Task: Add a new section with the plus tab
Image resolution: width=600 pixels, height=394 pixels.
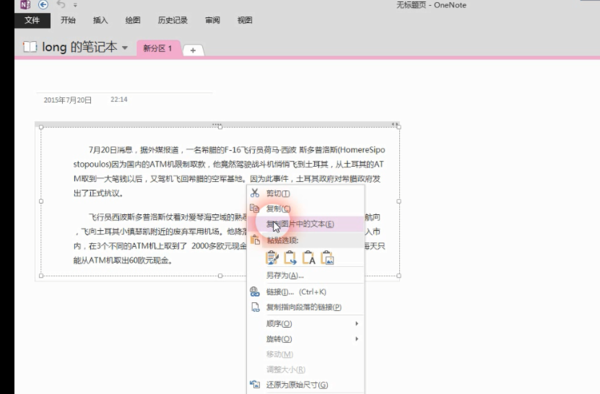Action: point(193,50)
